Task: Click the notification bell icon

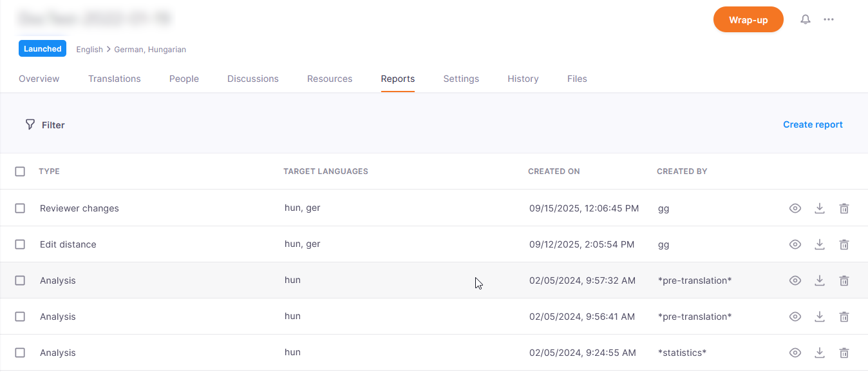Action: pyautogui.click(x=806, y=19)
